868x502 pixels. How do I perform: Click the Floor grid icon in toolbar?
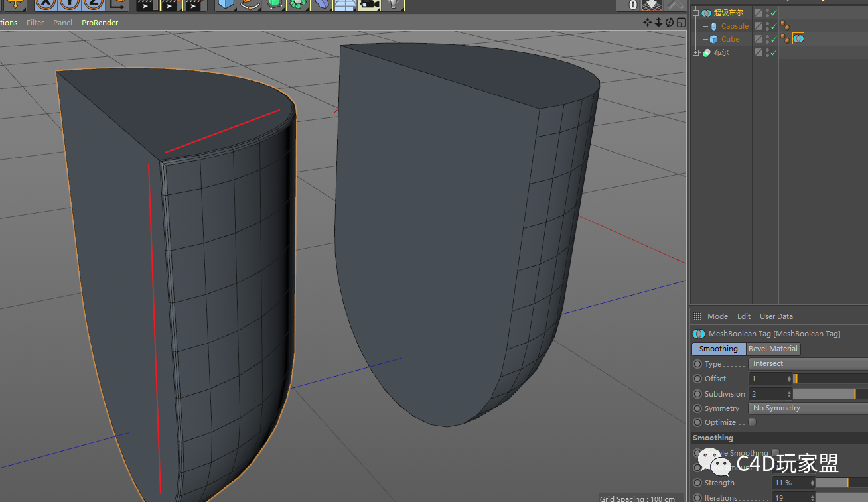click(x=344, y=4)
